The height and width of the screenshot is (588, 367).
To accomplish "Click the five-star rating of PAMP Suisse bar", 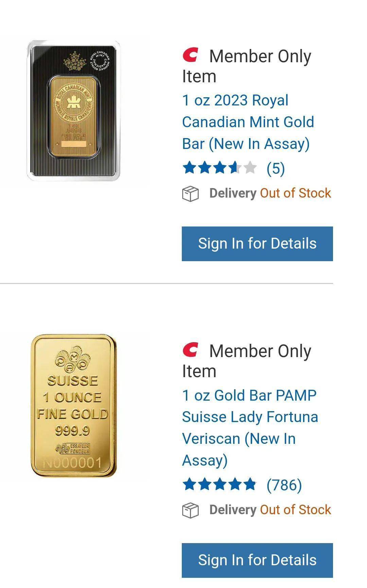I will (x=220, y=485).
